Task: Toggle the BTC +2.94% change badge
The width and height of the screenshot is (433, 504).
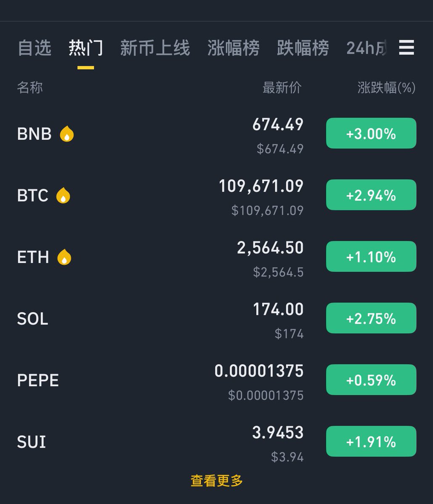Action: pyautogui.click(x=371, y=195)
